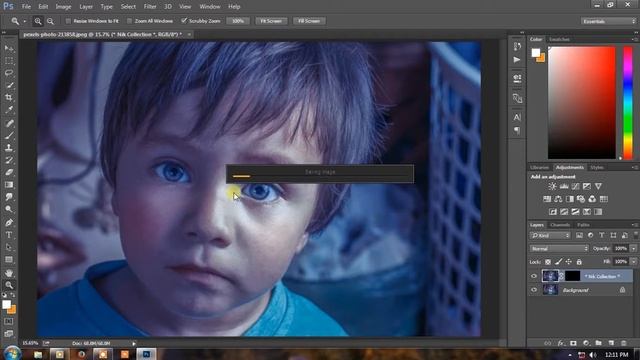
Task: Select the Brush tool
Action: pyautogui.click(x=9, y=135)
